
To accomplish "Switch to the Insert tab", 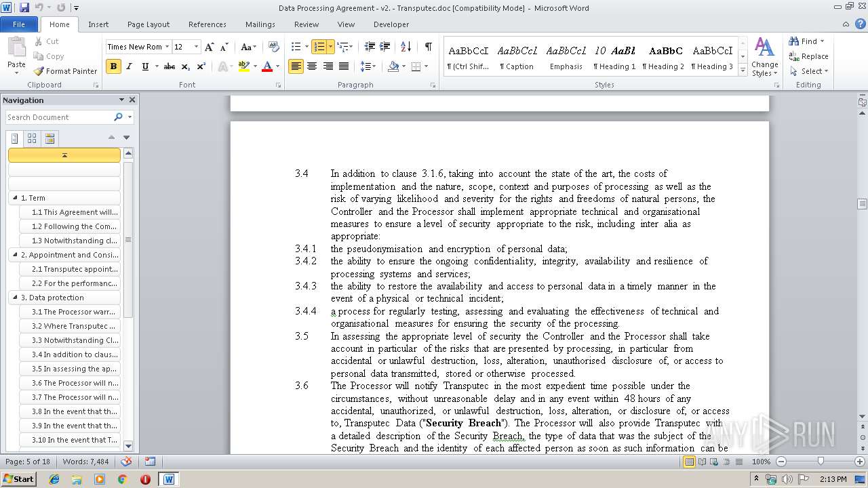I will pyautogui.click(x=98, y=24).
